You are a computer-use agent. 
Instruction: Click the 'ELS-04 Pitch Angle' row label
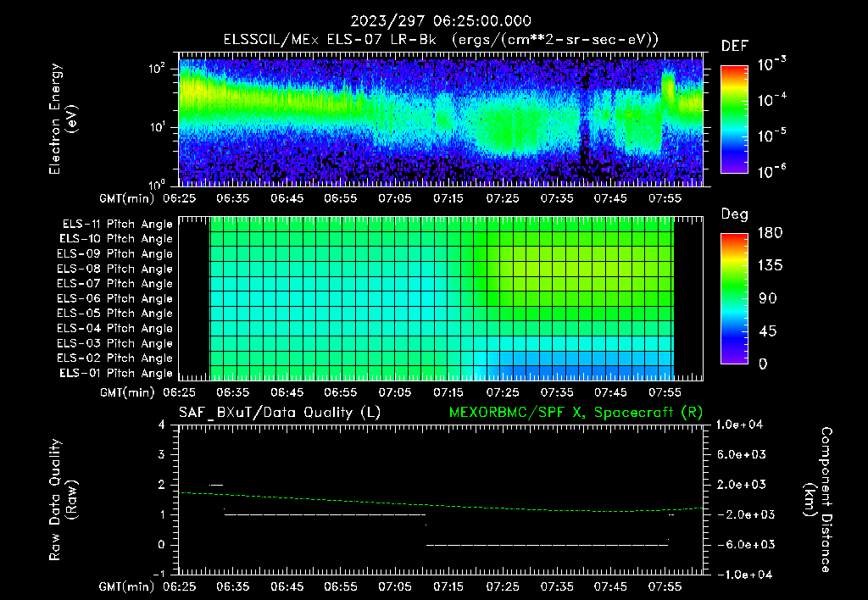114,328
